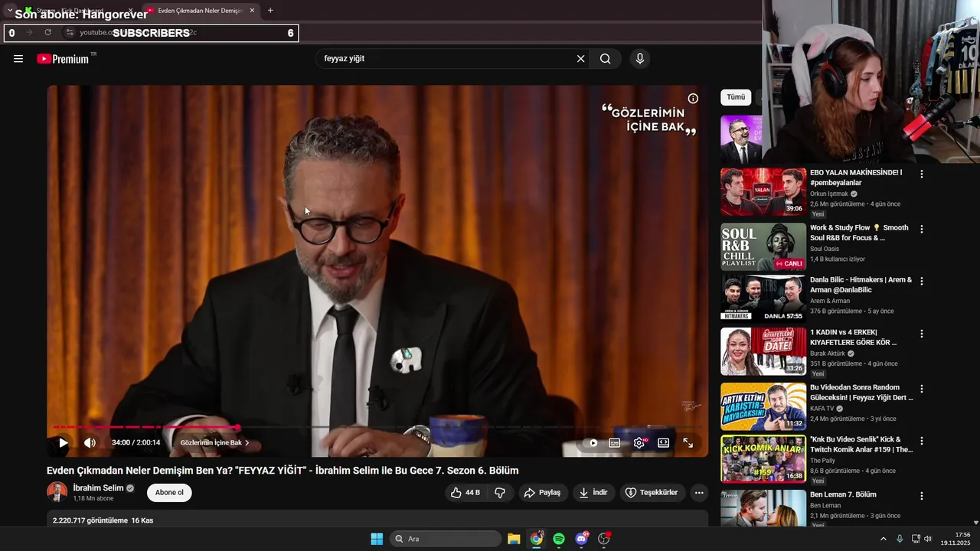Like the video (44 B)
Viewport: 980px width, 551px height.
[465, 493]
